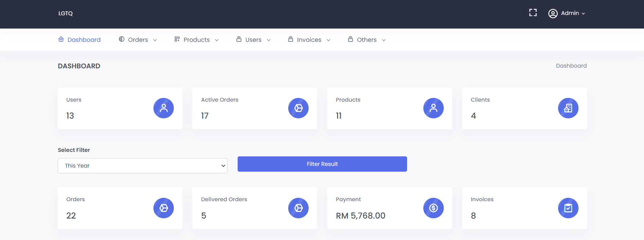Screen dimensions: 644x240
Task: Click the Active Orders card icon
Action: pyautogui.click(x=298, y=108)
